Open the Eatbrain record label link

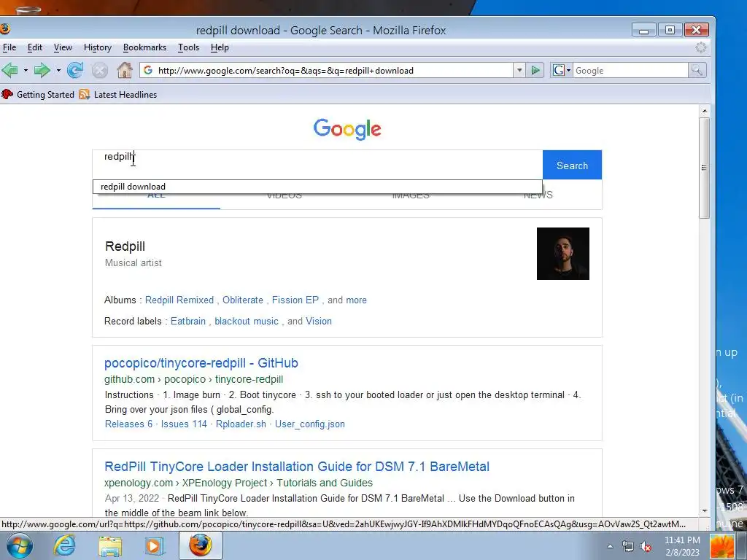pos(188,321)
